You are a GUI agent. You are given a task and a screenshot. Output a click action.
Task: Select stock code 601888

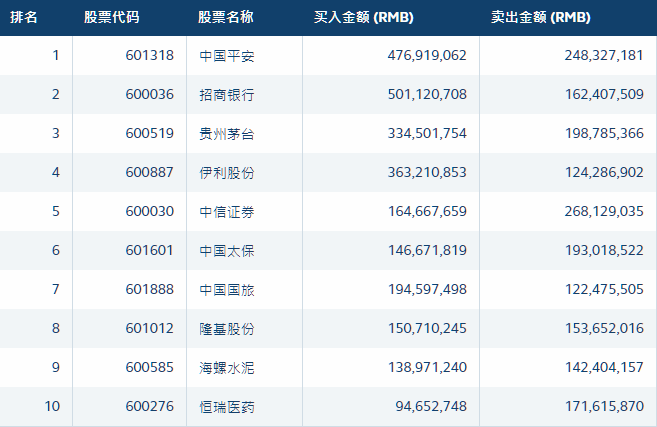click(x=150, y=289)
